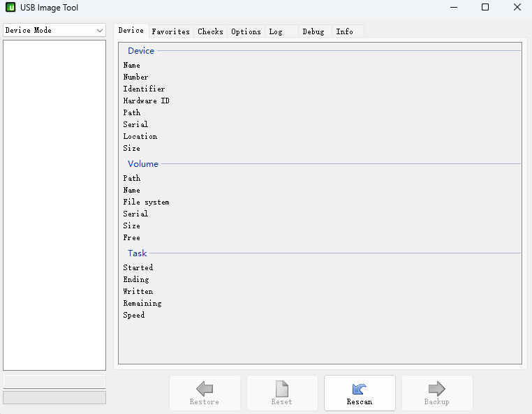Click the Free label under Volume
This screenshot has height=414, width=532.
click(x=132, y=238)
